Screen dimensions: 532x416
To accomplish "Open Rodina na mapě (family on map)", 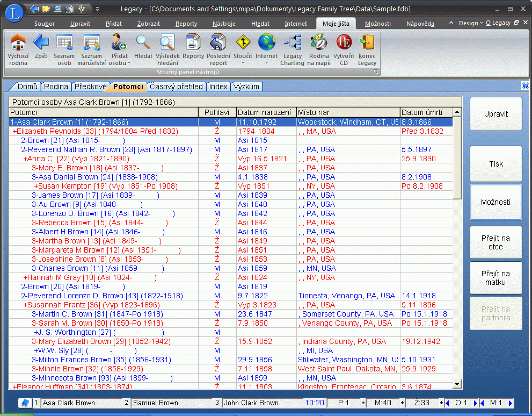I will click(319, 49).
